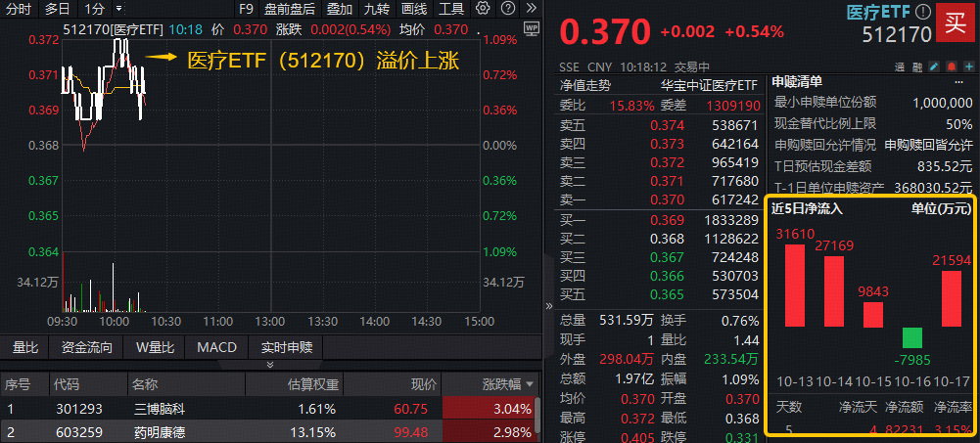
Task: Click the WP icon beside the chart
Action: click(x=532, y=29)
